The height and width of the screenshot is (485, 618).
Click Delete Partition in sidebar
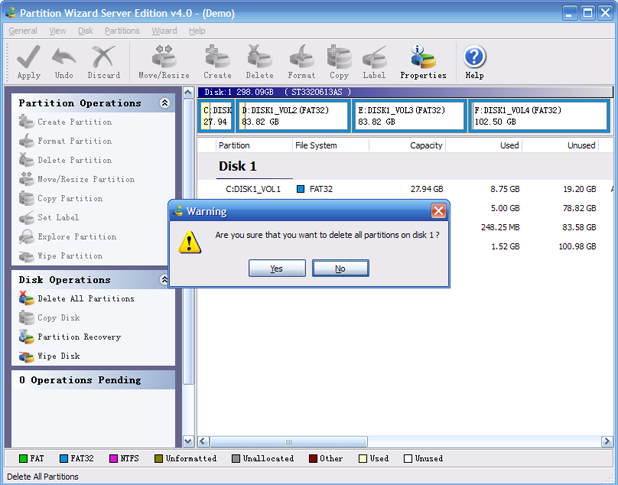point(65,160)
